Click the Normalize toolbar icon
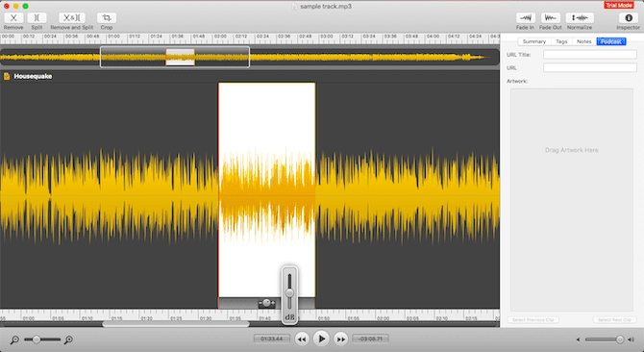Image resolution: width=644 pixels, height=352 pixels. [x=580, y=17]
